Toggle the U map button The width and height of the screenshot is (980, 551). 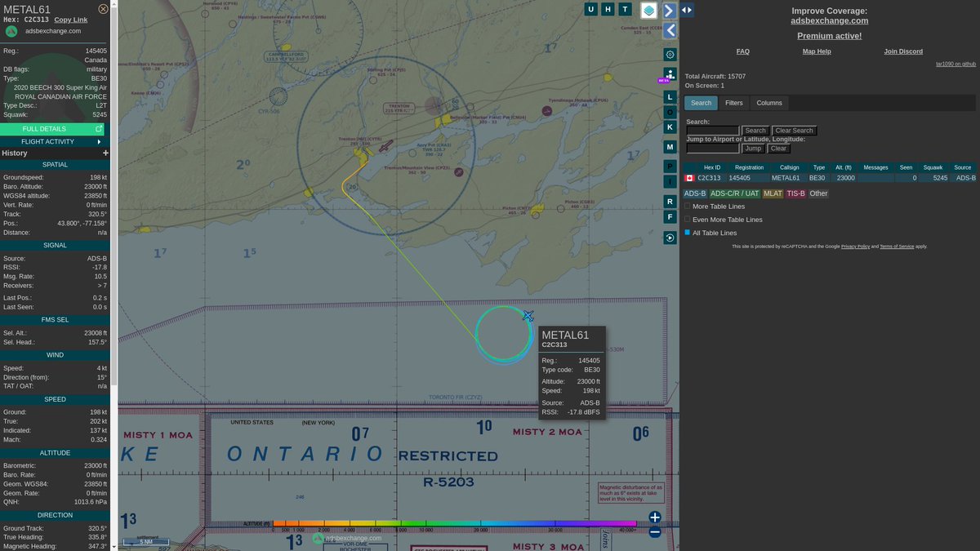pos(591,10)
